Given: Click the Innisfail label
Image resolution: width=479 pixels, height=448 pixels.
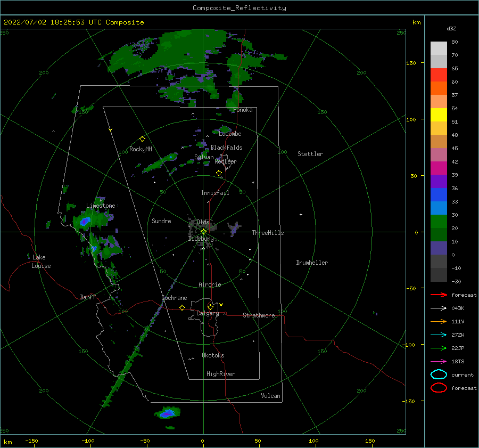Looking at the screenshot, I should (x=215, y=193).
